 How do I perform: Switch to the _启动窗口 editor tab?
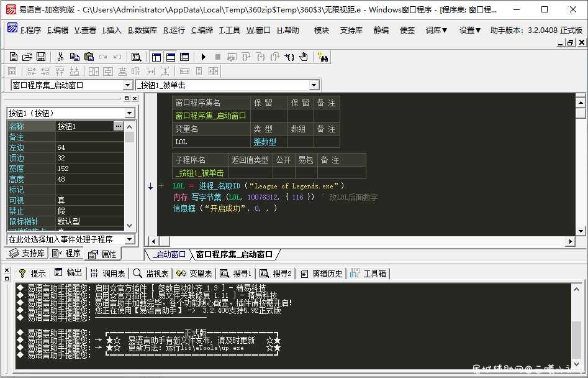tap(168, 254)
